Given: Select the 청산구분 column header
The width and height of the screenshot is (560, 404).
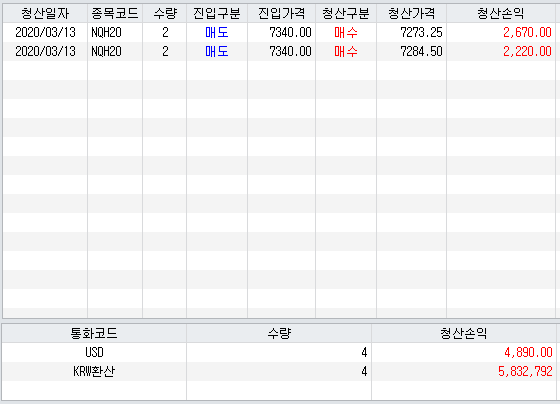Looking at the screenshot, I should pyautogui.click(x=346, y=14).
